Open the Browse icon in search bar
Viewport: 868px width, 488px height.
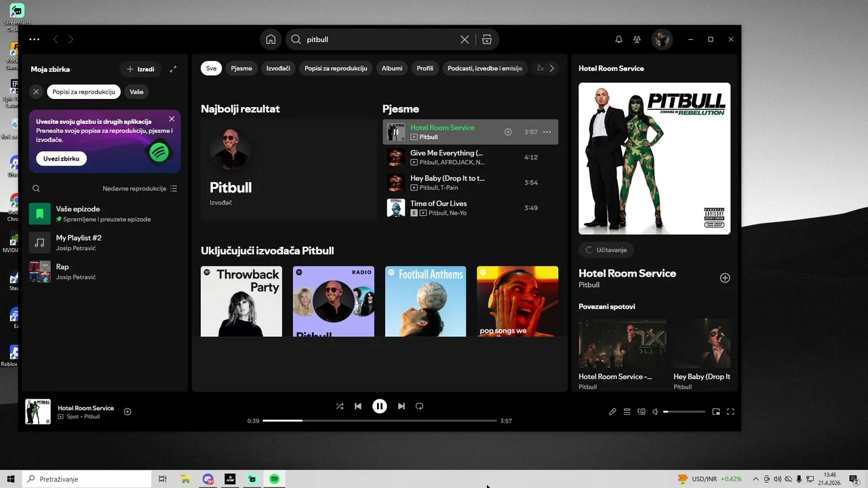tap(487, 39)
